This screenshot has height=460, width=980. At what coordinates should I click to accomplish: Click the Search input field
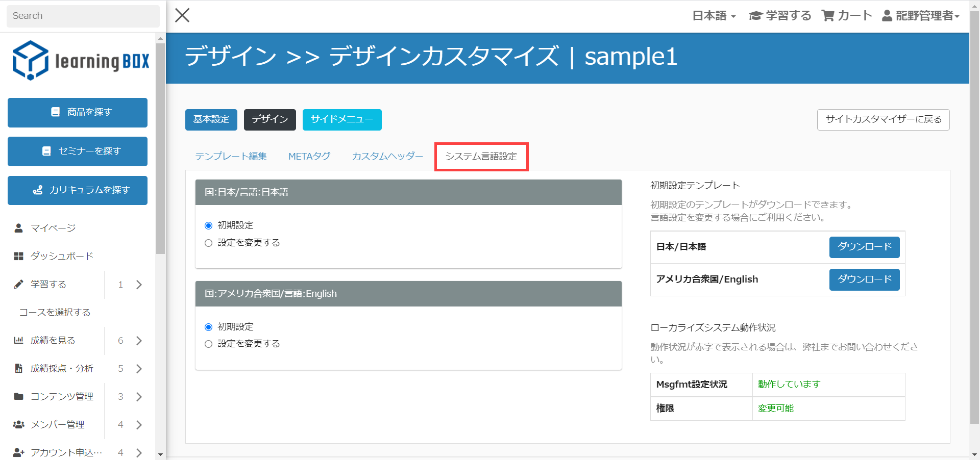[x=83, y=16]
